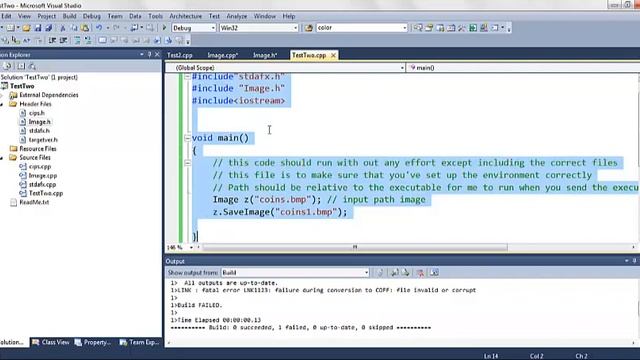Open the Global Scope dropdown

tap(402, 68)
